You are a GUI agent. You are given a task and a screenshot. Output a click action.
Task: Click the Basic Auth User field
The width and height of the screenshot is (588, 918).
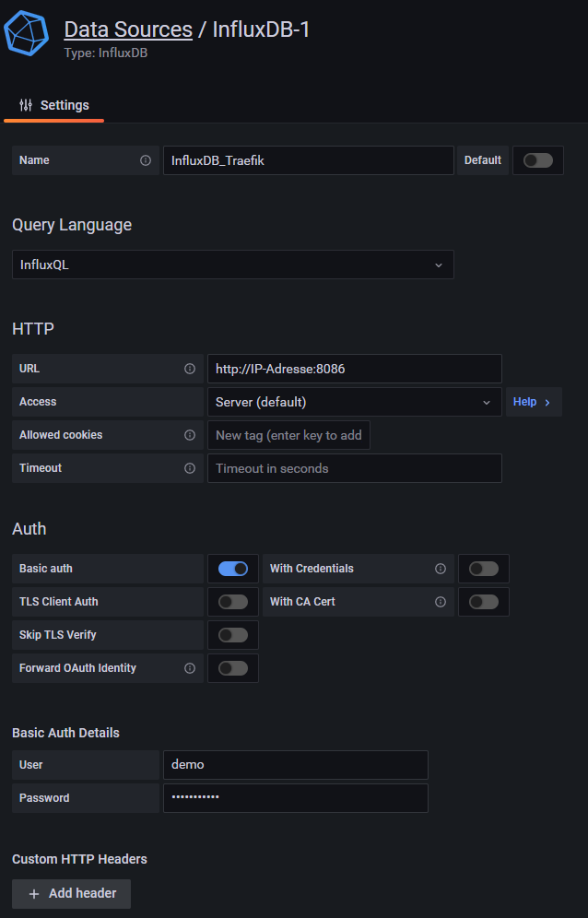pos(296,765)
